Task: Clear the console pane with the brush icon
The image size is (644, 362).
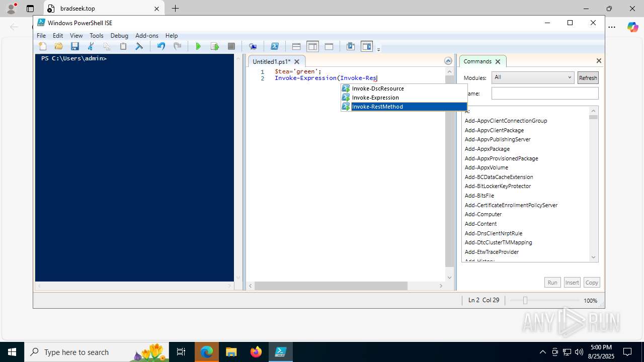Action: [x=139, y=46]
